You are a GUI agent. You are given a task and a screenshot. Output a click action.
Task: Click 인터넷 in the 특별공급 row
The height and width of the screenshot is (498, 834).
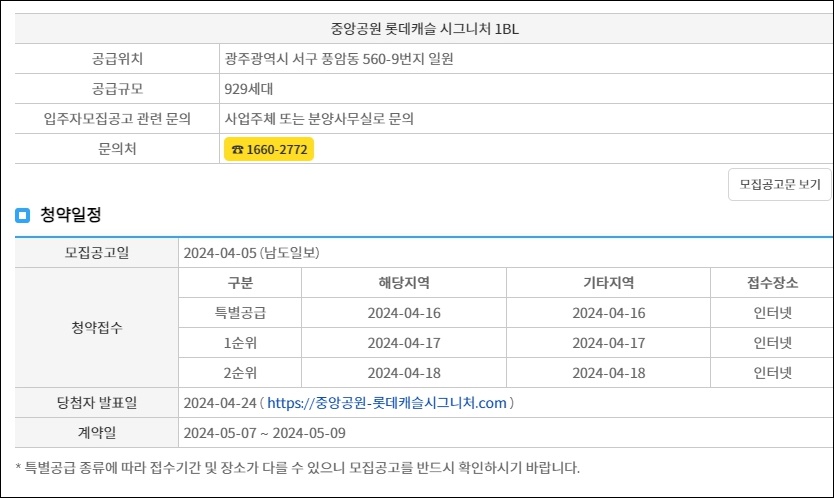click(x=772, y=313)
